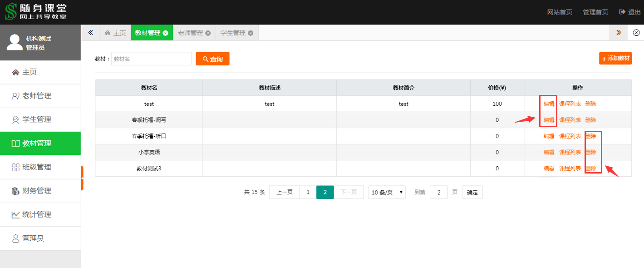Image resolution: width=644 pixels, height=268 pixels.
Task: Click the 随身课堂 logo
Action: point(35,12)
